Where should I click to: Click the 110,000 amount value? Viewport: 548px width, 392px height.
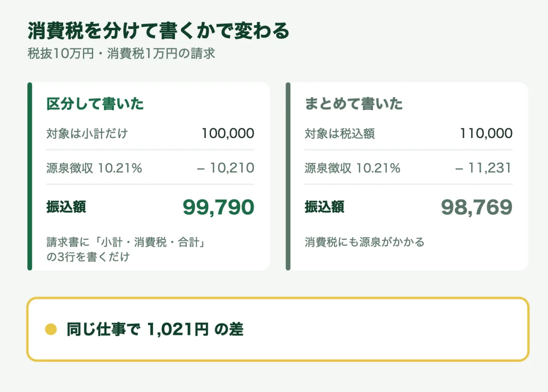(486, 134)
